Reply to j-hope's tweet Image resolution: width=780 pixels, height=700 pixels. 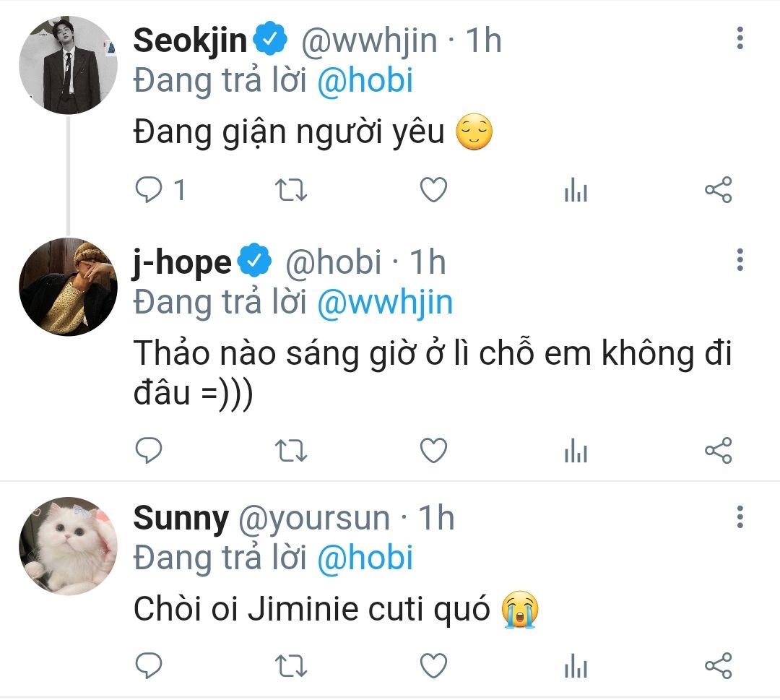pyautogui.click(x=149, y=451)
